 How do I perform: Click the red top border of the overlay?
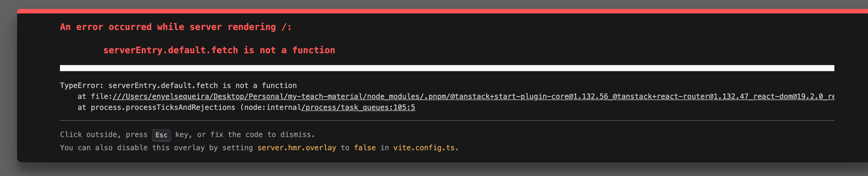[x=438, y=11]
